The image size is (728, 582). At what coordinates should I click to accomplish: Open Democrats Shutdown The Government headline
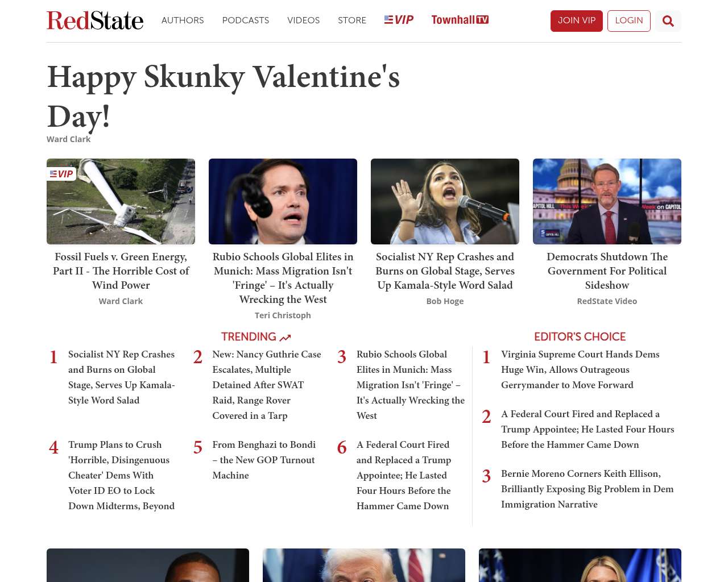(607, 271)
